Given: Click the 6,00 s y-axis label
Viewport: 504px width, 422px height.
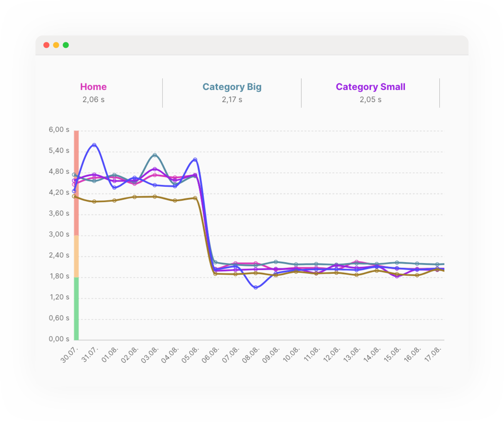Looking at the screenshot, I should pos(59,130).
